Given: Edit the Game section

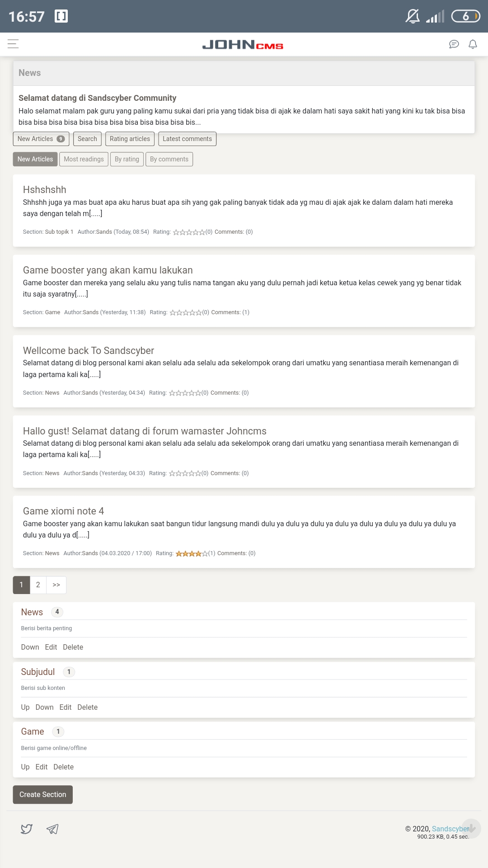Looking at the screenshot, I should tap(42, 767).
